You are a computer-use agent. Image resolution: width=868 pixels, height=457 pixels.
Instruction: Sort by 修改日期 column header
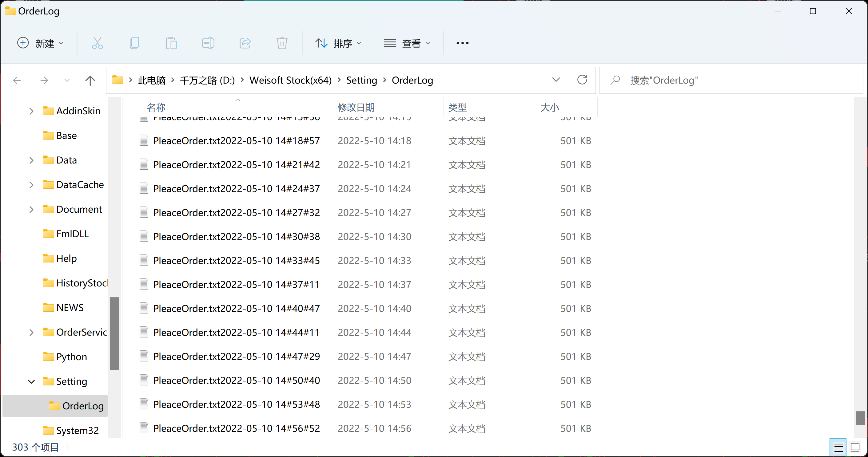click(x=356, y=108)
